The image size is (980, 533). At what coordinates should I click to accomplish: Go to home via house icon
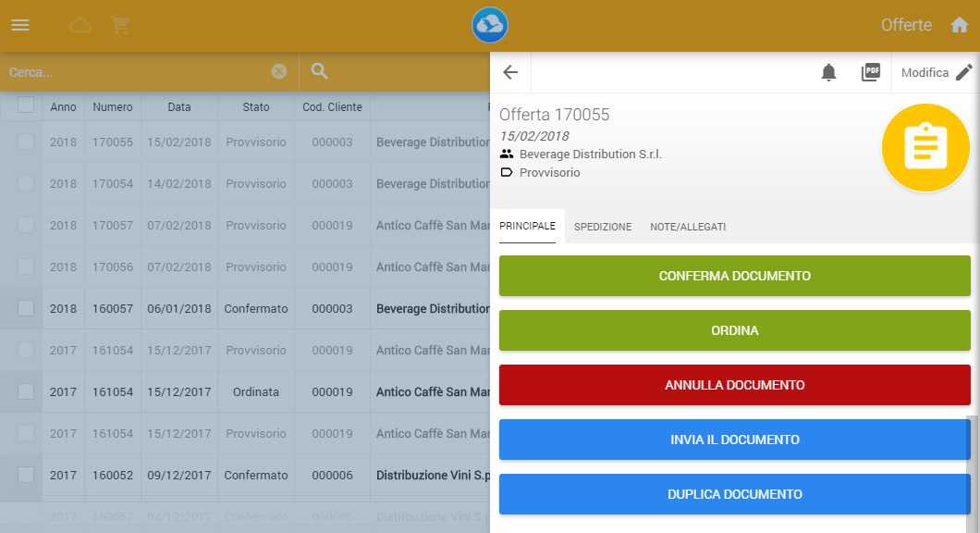[x=960, y=25]
